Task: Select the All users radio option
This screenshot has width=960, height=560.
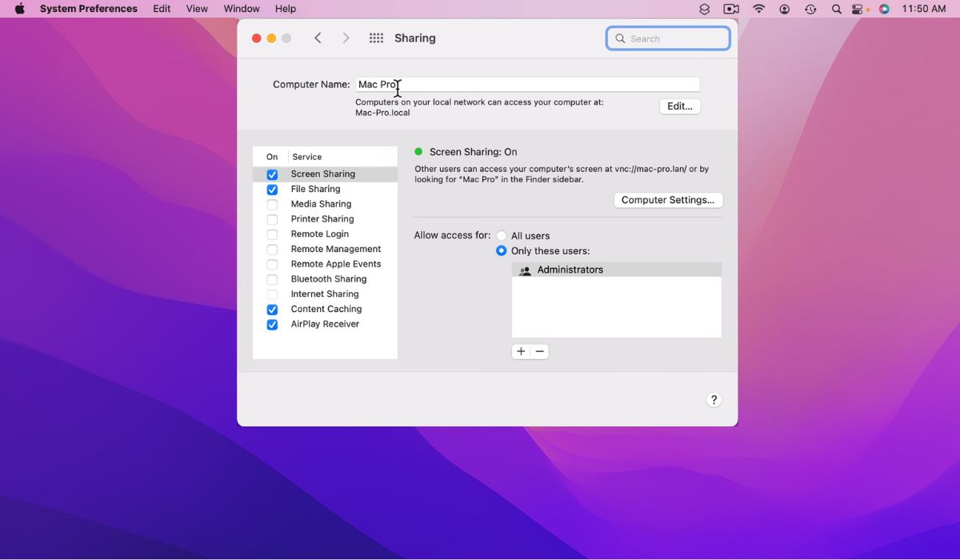Action: pos(502,236)
